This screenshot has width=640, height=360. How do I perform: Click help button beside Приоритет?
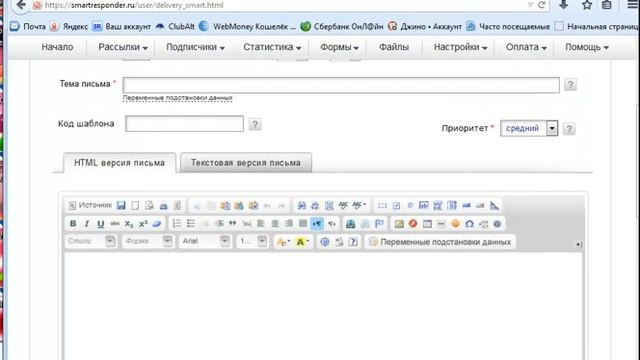tap(569, 129)
